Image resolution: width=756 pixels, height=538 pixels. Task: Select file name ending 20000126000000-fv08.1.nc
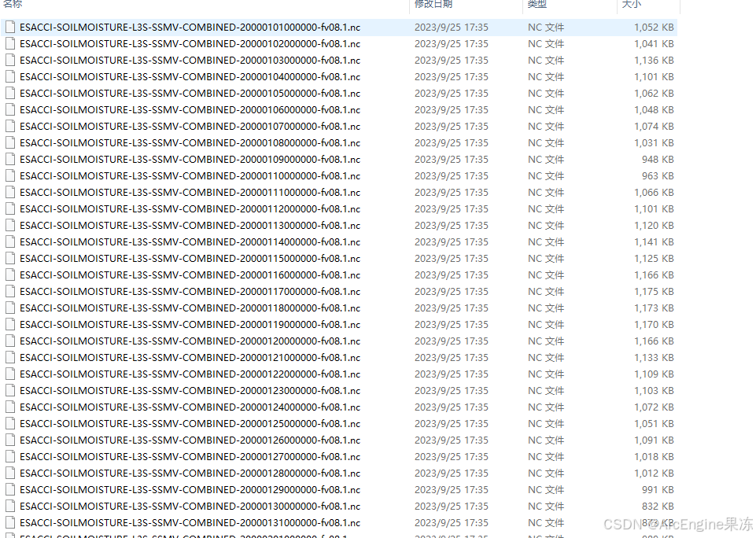tap(190, 440)
